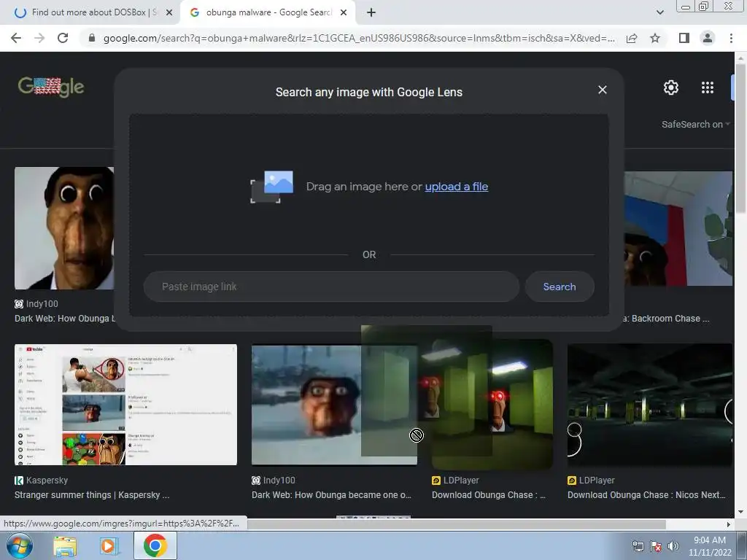This screenshot has height=560, width=747.
Task: Bookmark this page with the star icon
Action: [655, 38]
